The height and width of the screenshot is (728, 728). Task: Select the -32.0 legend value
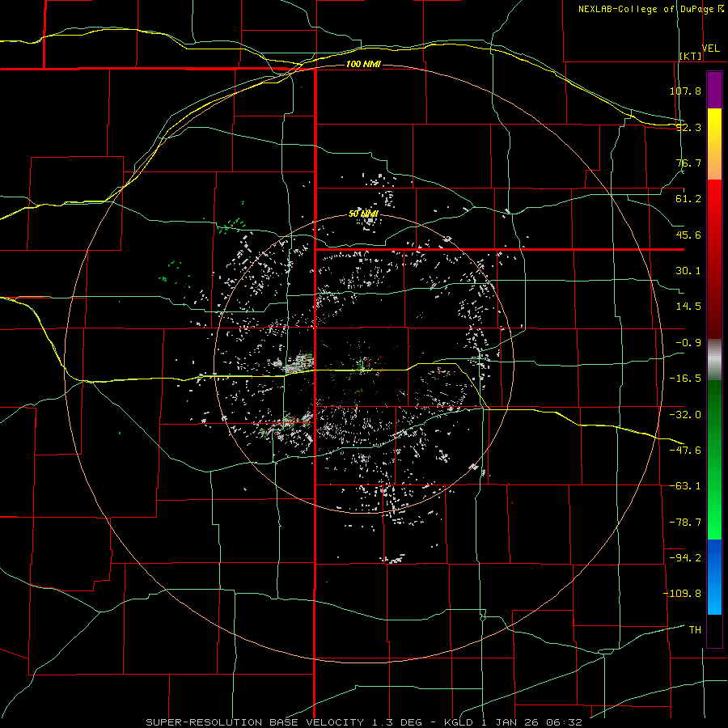pyautogui.click(x=685, y=415)
